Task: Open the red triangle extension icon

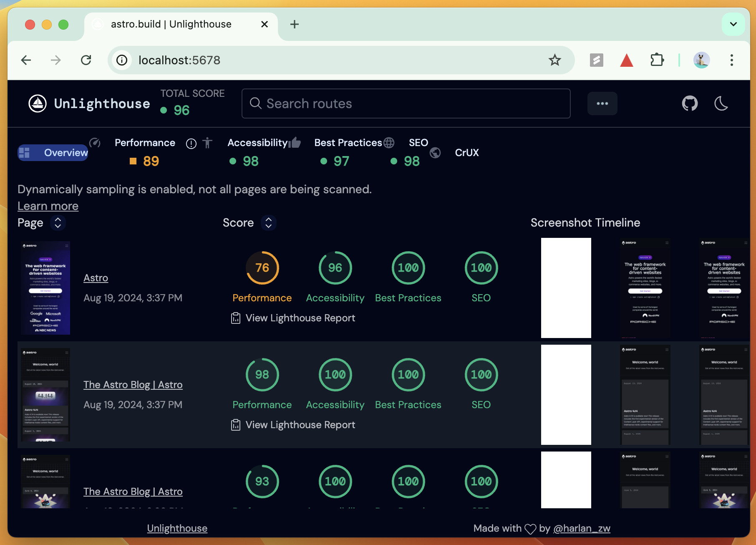Action: tap(626, 60)
